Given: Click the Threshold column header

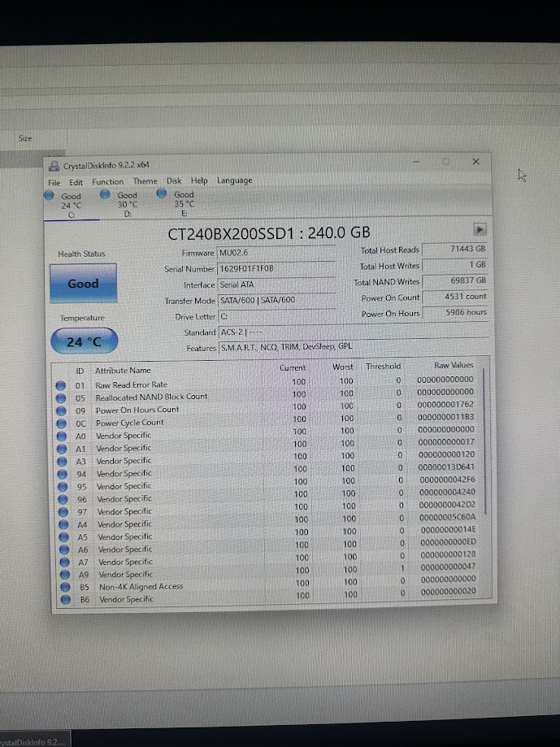Looking at the screenshot, I should (384, 367).
